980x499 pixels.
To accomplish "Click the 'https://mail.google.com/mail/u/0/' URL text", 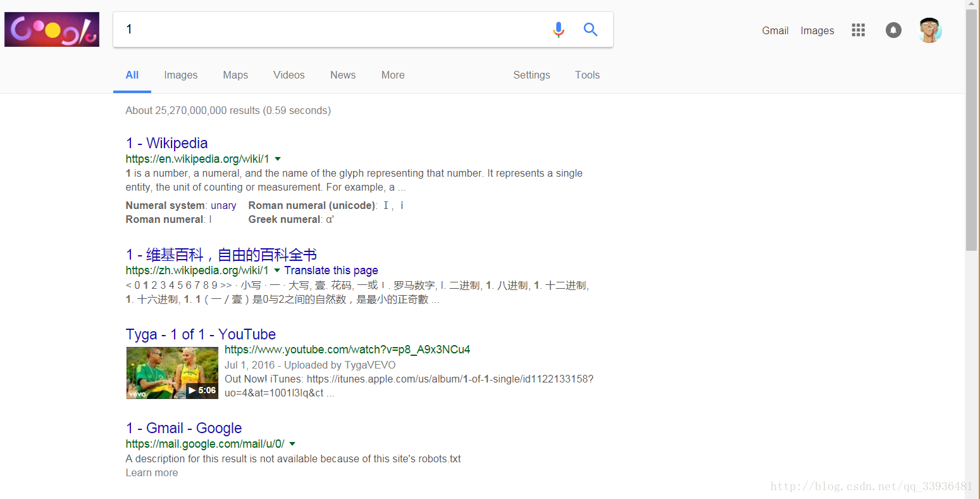I will [x=205, y=444].
